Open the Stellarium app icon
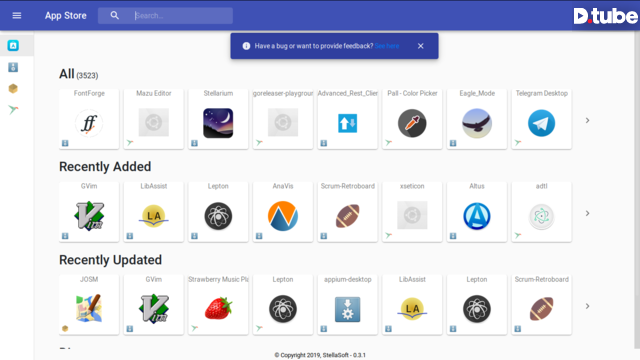The width and height of the screenshot is (640, 360). coord(218,123)
